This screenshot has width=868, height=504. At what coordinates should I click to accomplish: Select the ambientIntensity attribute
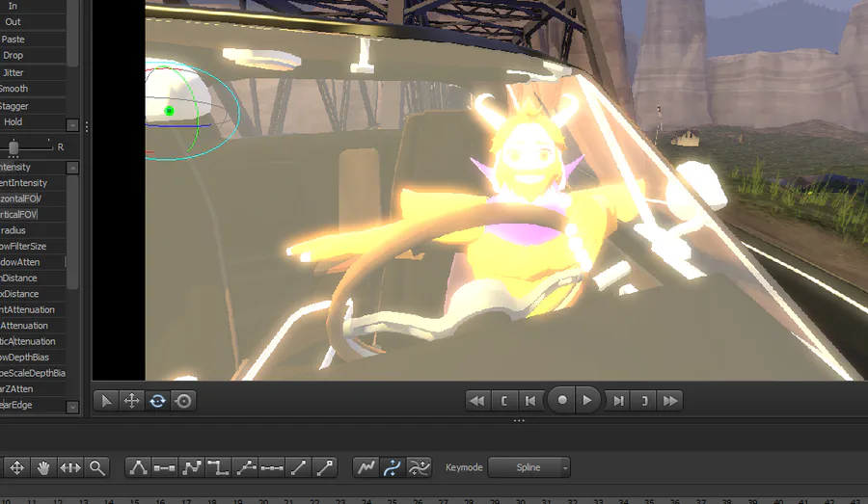(x=33, y=182)
